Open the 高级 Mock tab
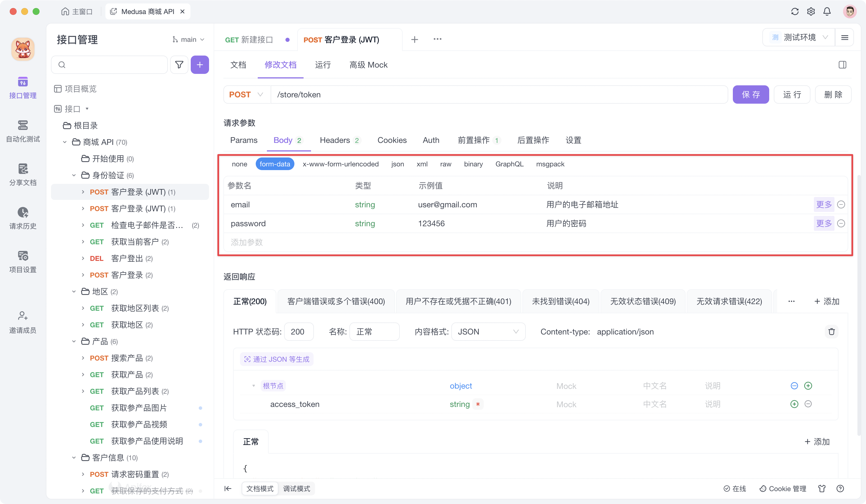Image resolution: width=866 pixels, height=504 pixels. 368,65
